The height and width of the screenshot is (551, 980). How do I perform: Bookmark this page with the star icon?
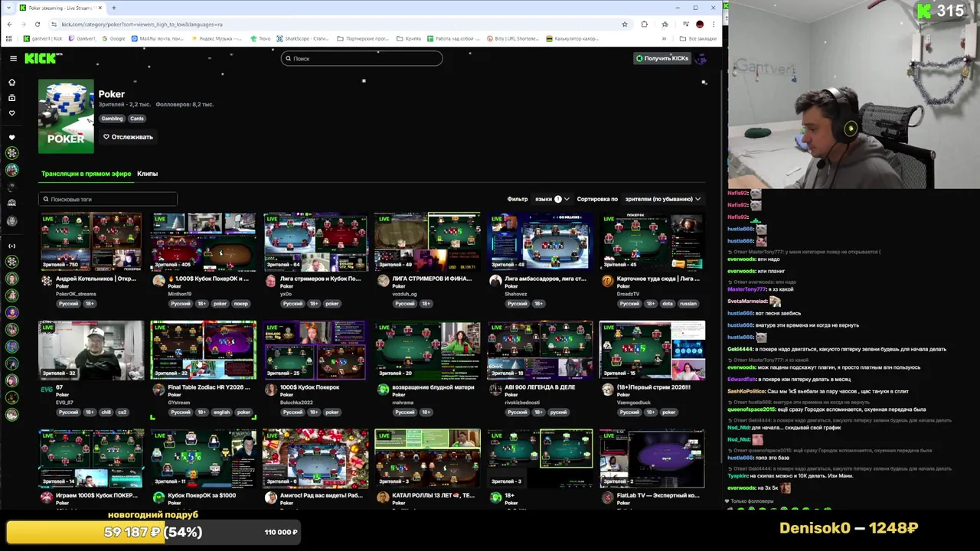click(x=625, y=24)
